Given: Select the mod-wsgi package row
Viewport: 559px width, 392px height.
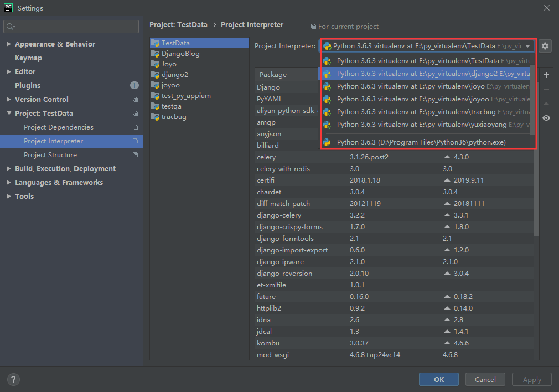Looking at the screenshot, I should click(394, 354).
